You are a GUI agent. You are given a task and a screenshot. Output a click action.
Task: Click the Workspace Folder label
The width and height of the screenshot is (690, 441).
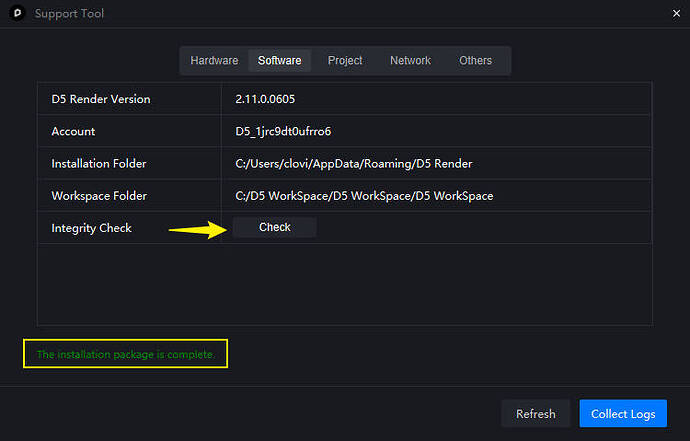point(99,196)
